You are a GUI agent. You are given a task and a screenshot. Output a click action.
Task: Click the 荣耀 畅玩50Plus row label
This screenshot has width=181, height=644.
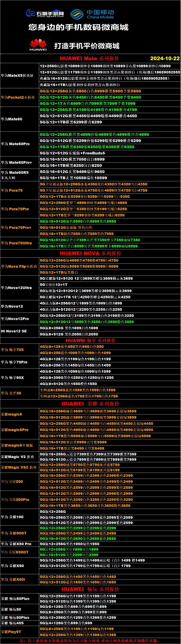point(15,618)
